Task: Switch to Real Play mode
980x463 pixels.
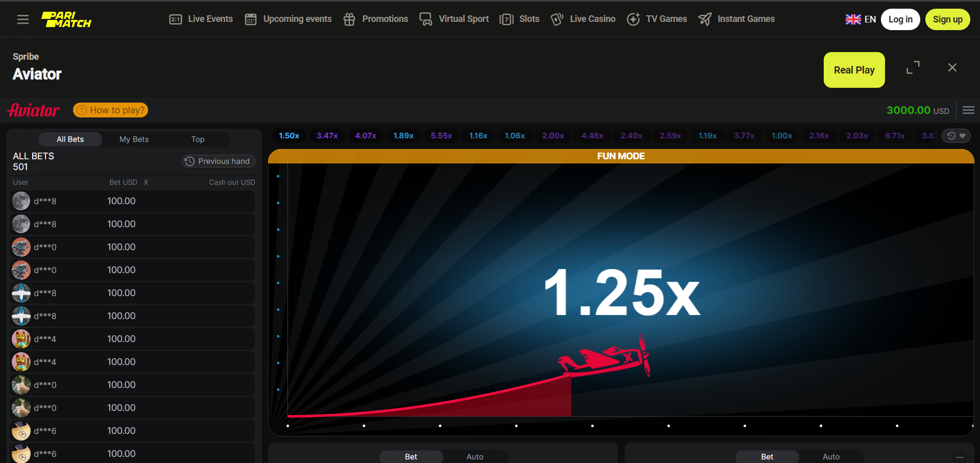Action: [x=854, y=70]
